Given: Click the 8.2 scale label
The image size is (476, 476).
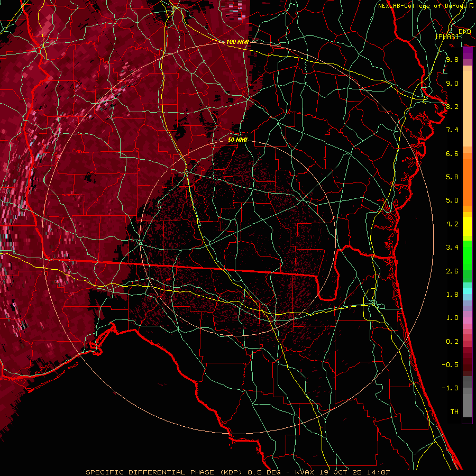Looking at the screenshot, I should pyautogui.click(x=452, y=106).
